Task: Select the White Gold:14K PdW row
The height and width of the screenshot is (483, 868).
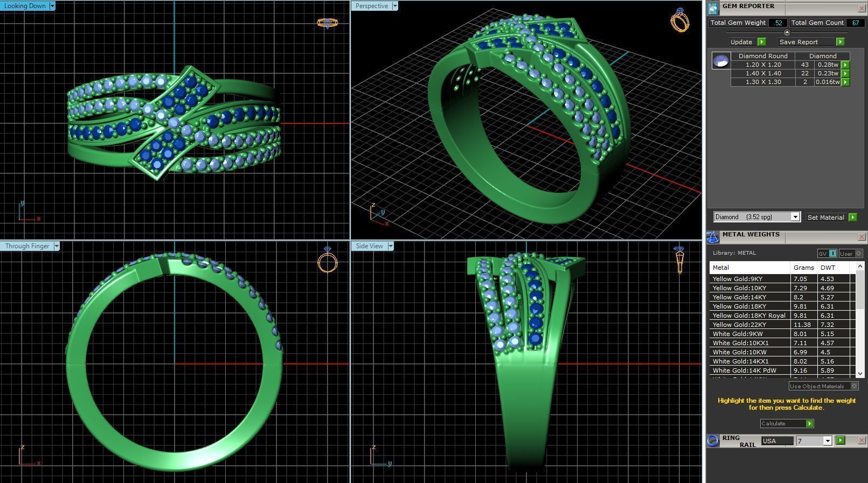Action: tap(782, 370)
